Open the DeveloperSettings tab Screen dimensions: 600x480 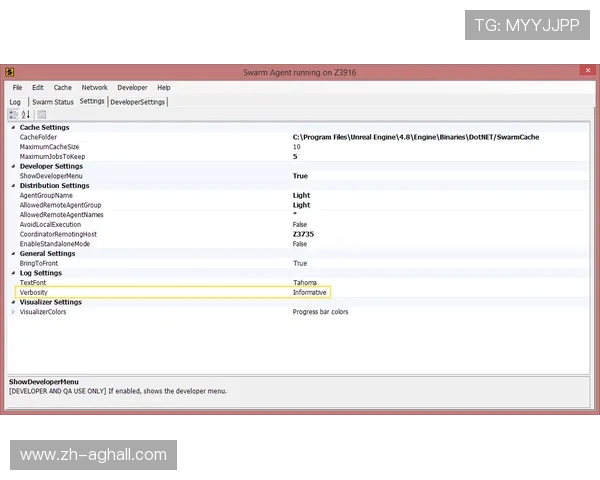[x=138, y=102]
